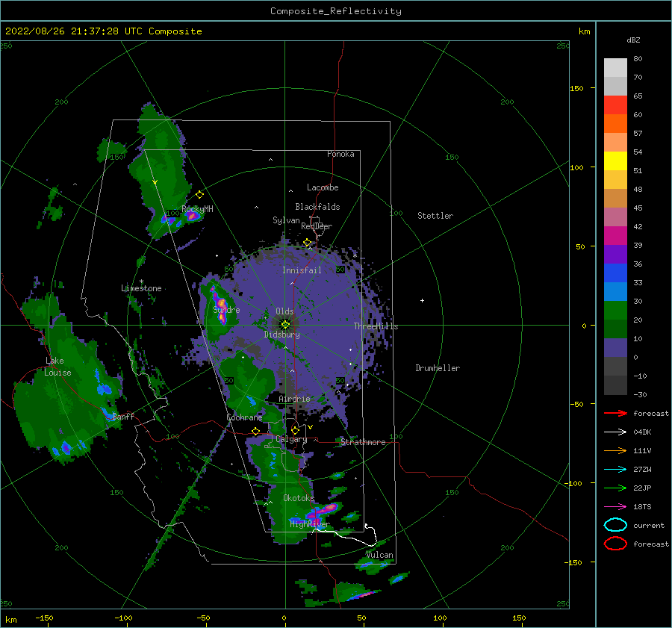Select the orange 111V arrow legend icon
The width and height of the screenshot is (672, 628).
coord(615,450)
